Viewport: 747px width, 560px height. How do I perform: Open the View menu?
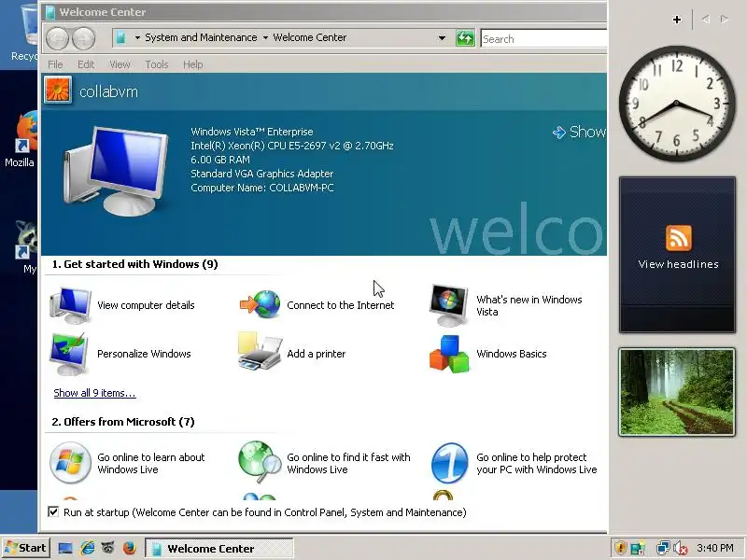[x=120, y=64]
